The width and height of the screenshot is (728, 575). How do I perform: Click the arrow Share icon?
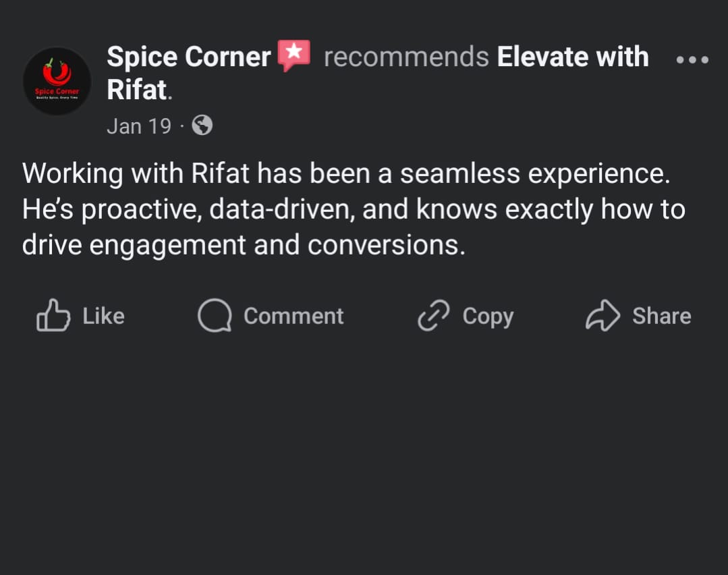(603, 315)
